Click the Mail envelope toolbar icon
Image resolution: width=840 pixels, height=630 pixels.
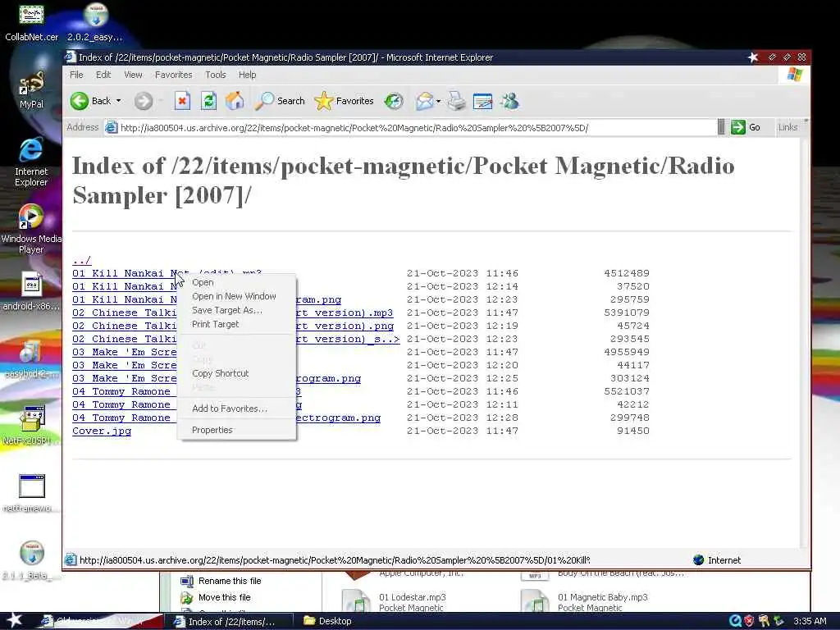[x=424, y=101]
